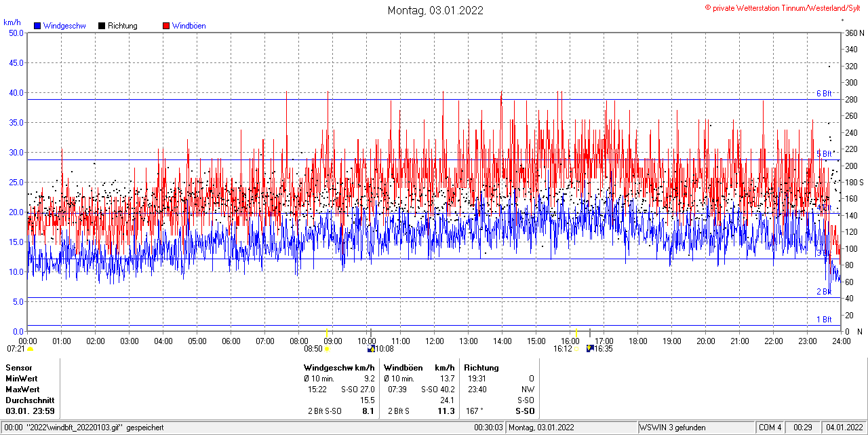The height and width of the screenshot is (435, 868).
Task: Click the red Windböen legend swatch
Action: [166, 26]
